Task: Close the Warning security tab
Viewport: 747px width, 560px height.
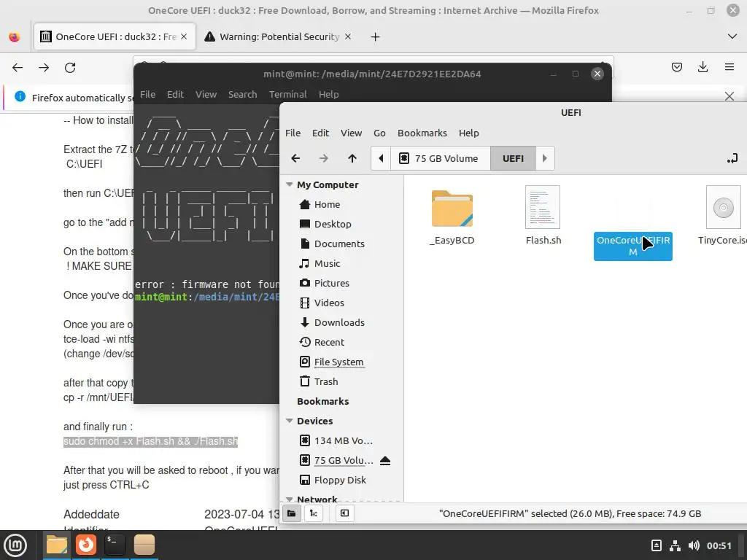Action: click(x=348, y=36)
